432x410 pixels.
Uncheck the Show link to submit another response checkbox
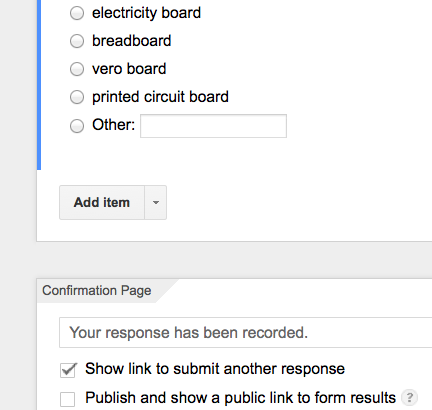pyautogui.click(x=68, y=370)
